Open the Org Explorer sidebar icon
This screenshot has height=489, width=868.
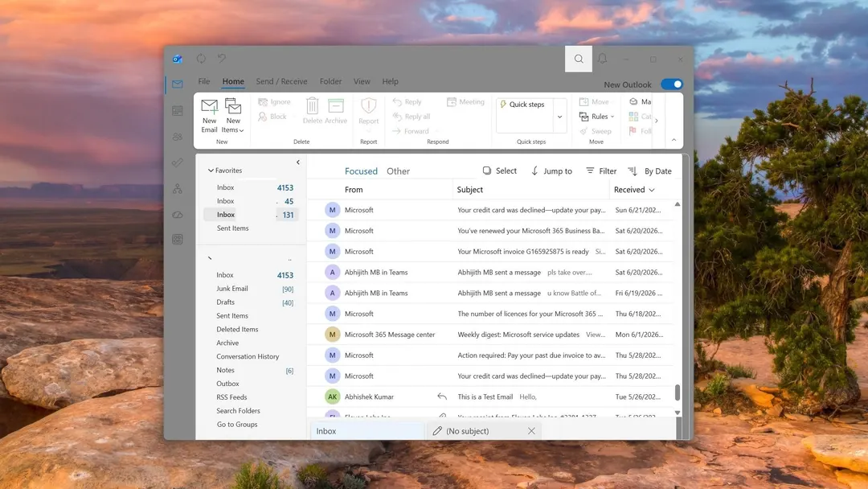[177, 189]
